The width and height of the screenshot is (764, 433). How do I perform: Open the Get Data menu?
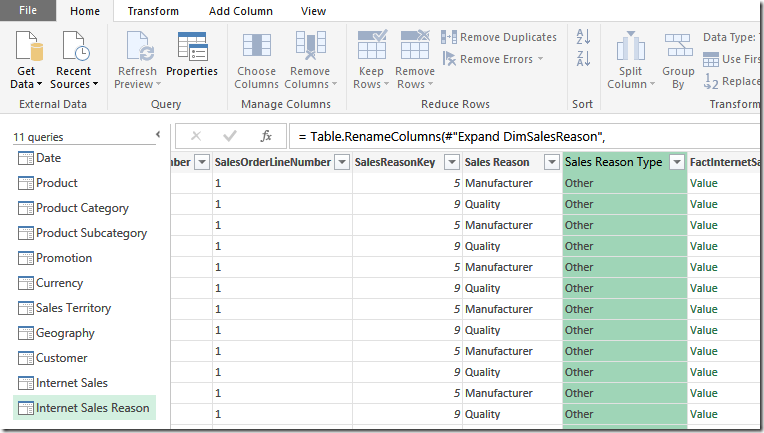click(26, 60)
